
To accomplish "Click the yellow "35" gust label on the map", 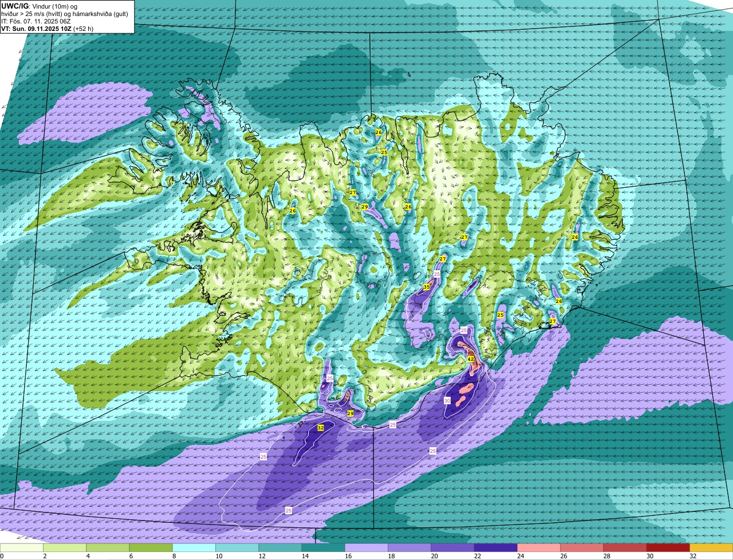I will (x=427, y=287).
